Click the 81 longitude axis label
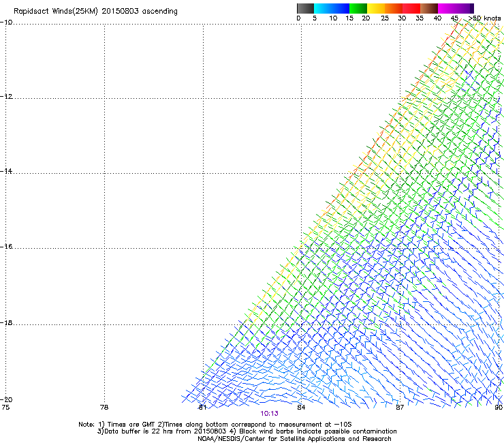This screenshot has height=443, width=504. pyautogui.click(x=202, y=408)
